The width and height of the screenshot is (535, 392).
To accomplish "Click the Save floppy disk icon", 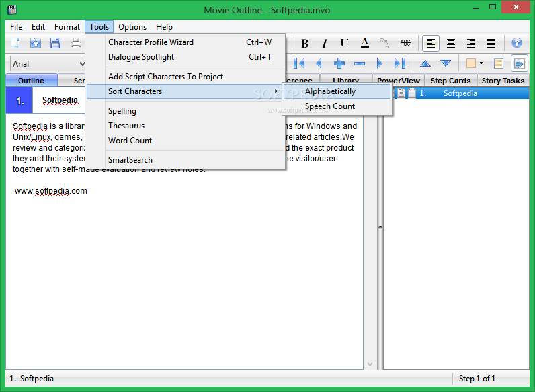I will click(x=55, y=43).
